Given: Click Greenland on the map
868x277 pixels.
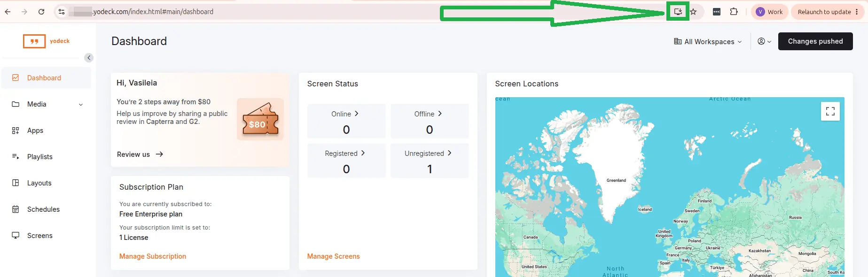Looking at the screenshot, I should pyautogui.click(x=616, y=180).
